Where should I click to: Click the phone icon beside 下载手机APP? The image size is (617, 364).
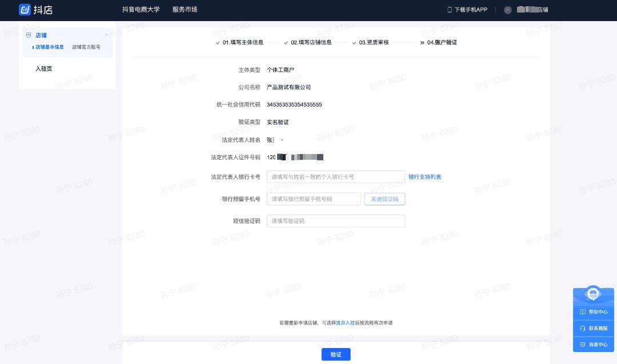pyautogui.click(x=451, y=10)
